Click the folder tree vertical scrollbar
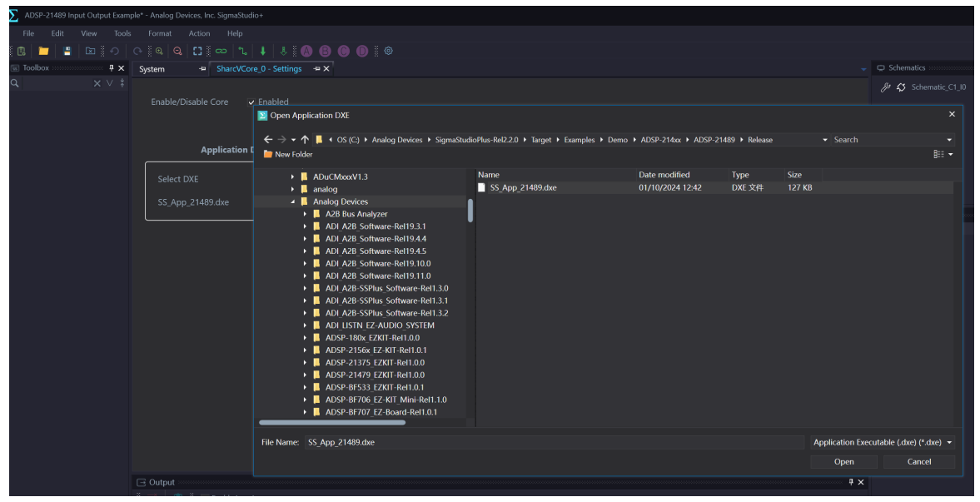The width and height of the screenshot is (980, 502). pos(470,211)
